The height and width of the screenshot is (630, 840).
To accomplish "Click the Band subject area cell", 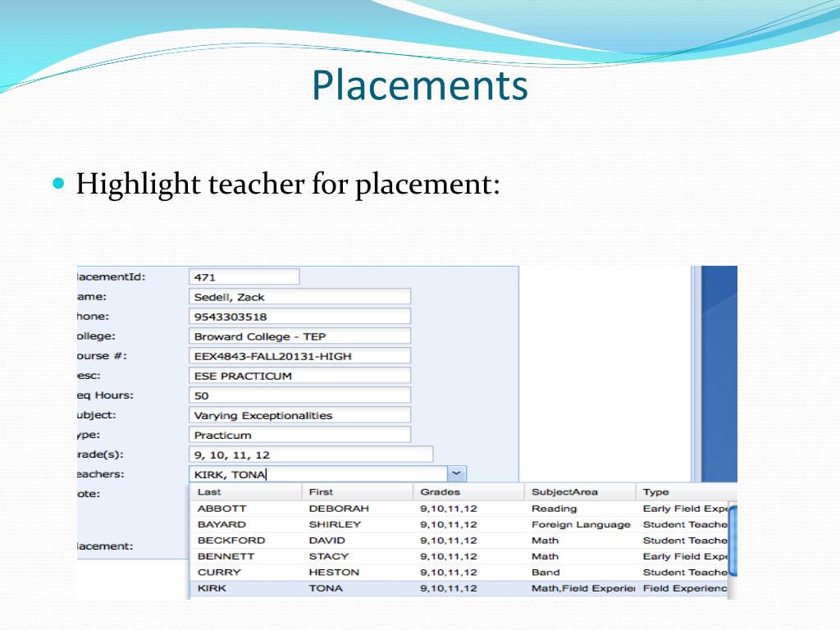I will click(x=546, y=572).
